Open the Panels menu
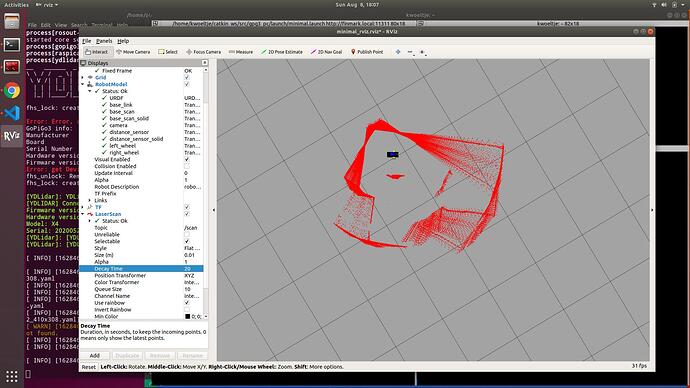Image resolution: width=690 pixels, height=388 pixels. pyautogui.click(x=104, y=41)
